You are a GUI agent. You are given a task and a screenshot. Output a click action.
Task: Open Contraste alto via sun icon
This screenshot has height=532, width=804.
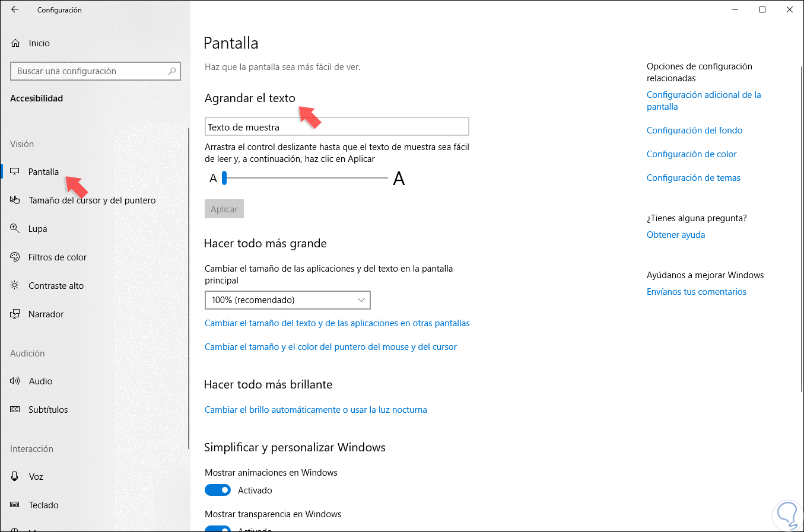(x=15, y=285)
